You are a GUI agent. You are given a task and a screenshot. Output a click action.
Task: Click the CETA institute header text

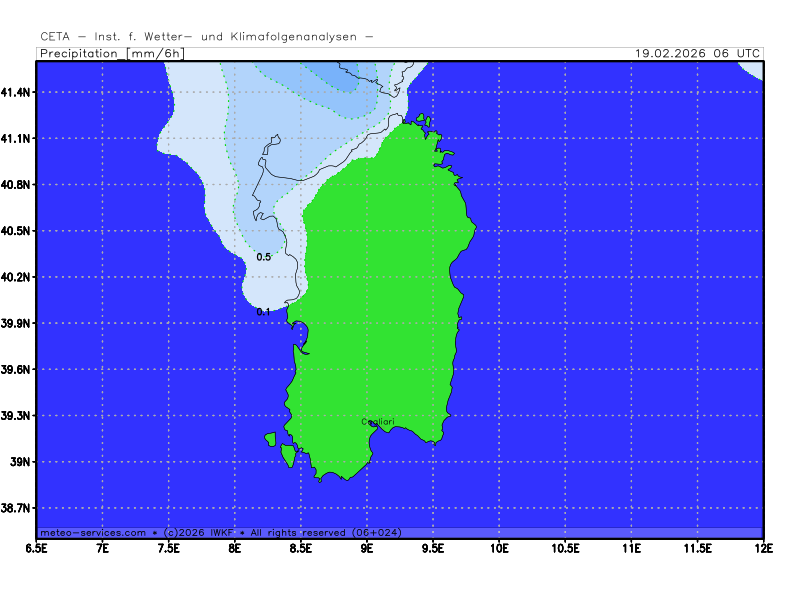(207, 37)
